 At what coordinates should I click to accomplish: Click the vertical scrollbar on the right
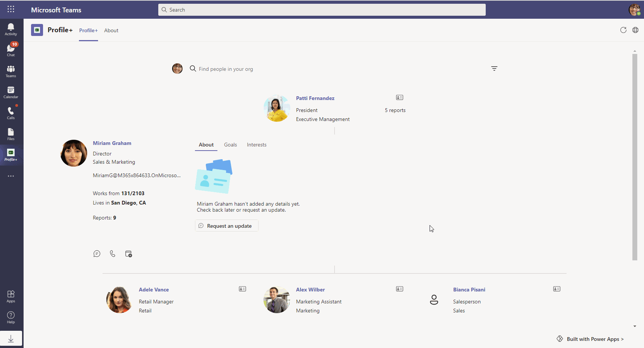634,157
